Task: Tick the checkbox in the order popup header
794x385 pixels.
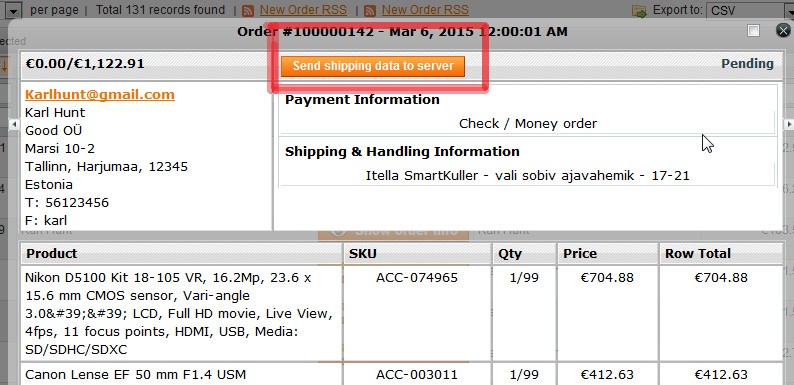Action: pos(753,30)
